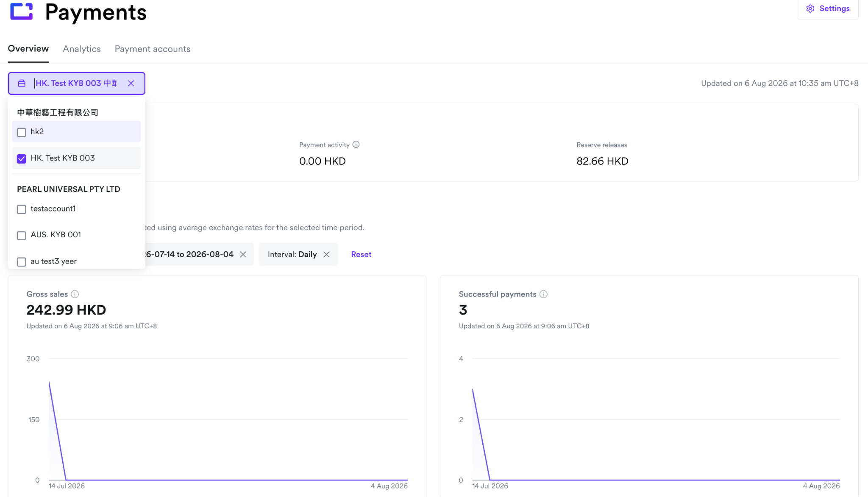Click the Airwallex logo icon
Image resolution: width=868 pixels, height=497 pixels.
coord(21,11)
